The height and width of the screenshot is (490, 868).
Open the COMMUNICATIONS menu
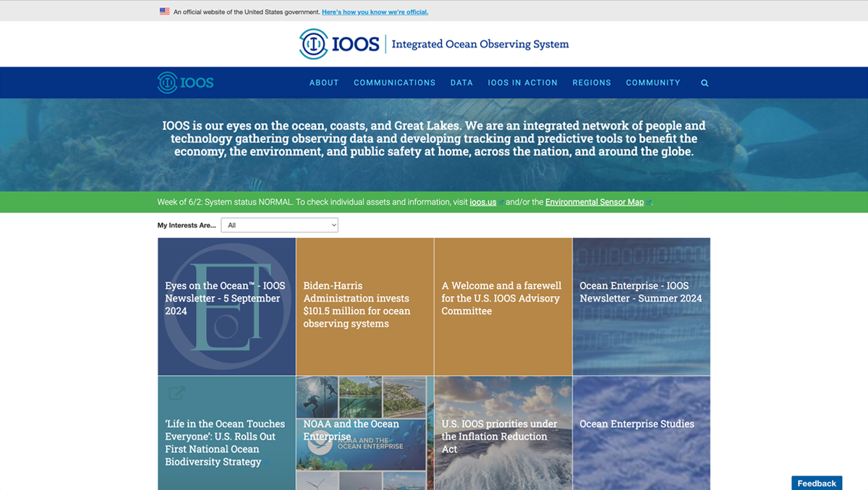(394, 83)
